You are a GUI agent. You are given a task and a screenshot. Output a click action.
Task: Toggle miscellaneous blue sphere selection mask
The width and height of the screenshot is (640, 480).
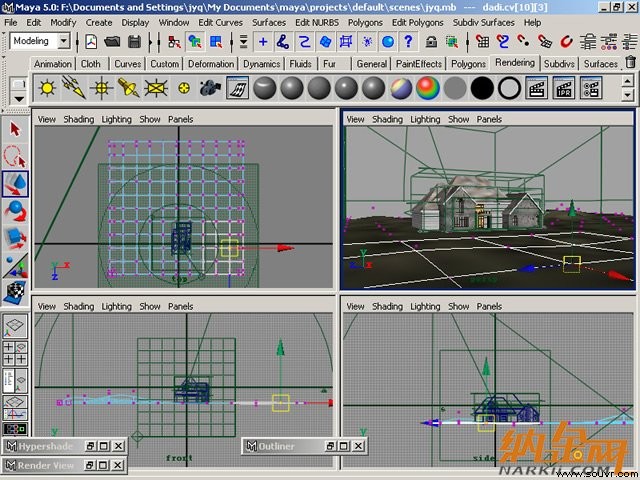point(388,42)
